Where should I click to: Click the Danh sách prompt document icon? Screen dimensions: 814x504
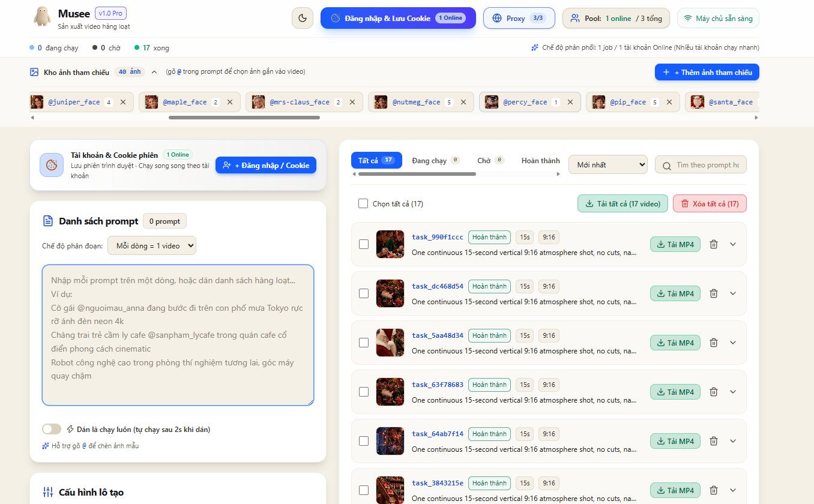click(48, 221)
